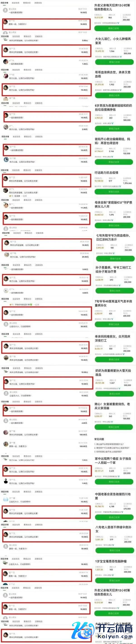The image size is (136, 644).
Task: Click the TFBOYS的四叶草 donor icon
Action: click(10, 305)
